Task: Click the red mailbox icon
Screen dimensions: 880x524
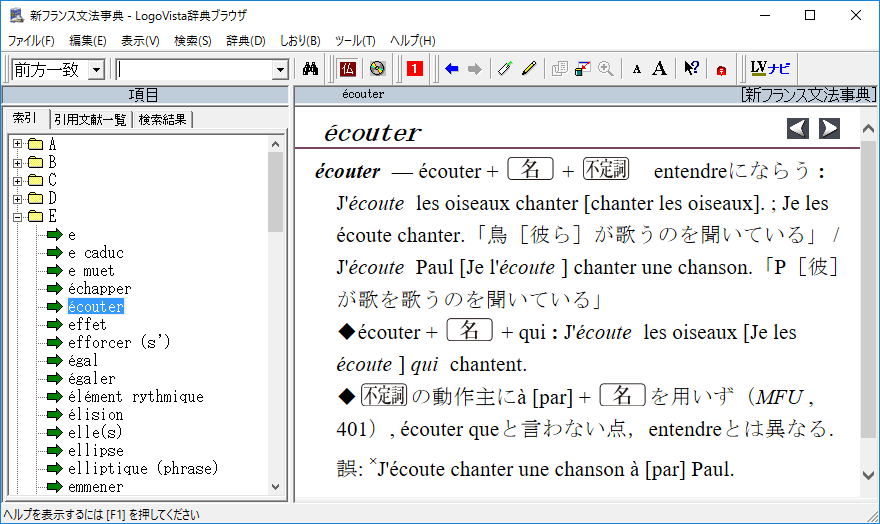Action: [x=721, y=70]
